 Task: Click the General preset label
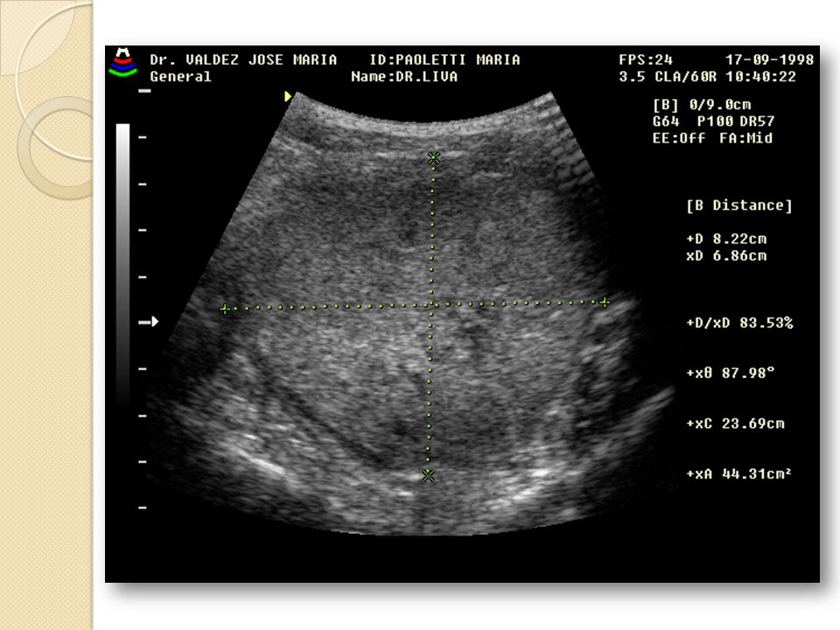tap(180, 77)
